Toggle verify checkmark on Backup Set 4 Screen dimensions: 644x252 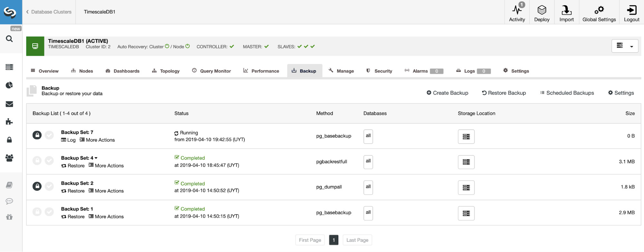point(49,160)
